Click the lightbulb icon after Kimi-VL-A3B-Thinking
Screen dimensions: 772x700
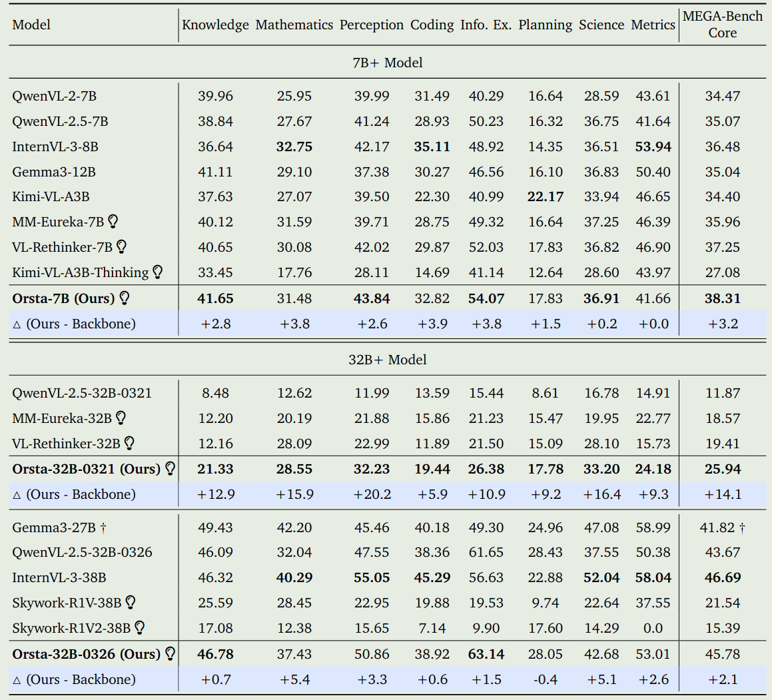point(158,272)
